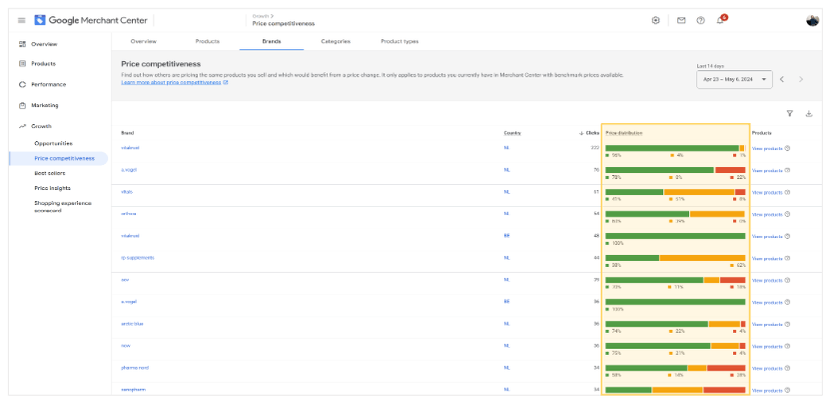Sort the table by the Clicks column

[589, 133]
